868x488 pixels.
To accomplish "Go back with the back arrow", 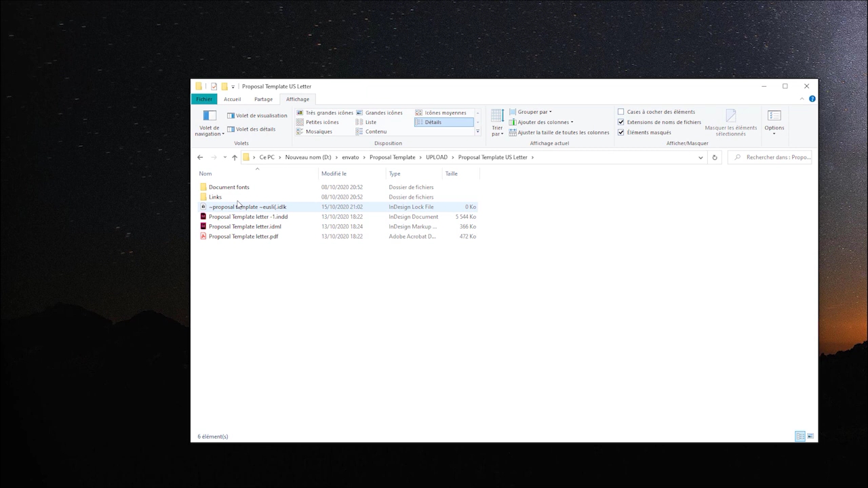I will click(200, 157).
